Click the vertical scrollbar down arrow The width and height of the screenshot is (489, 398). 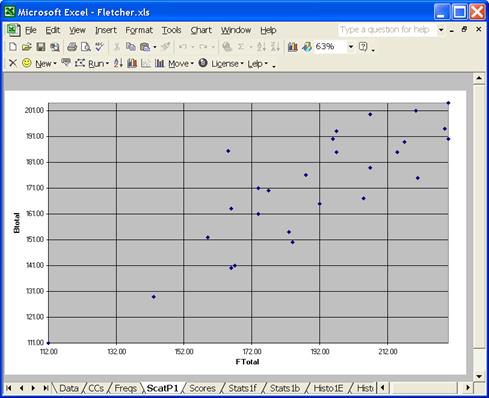coord(479,377)
